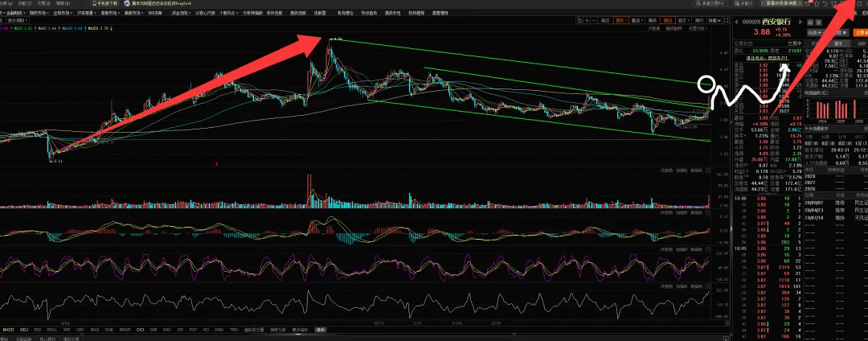Select the RSI indicator tab

point(38,330)
